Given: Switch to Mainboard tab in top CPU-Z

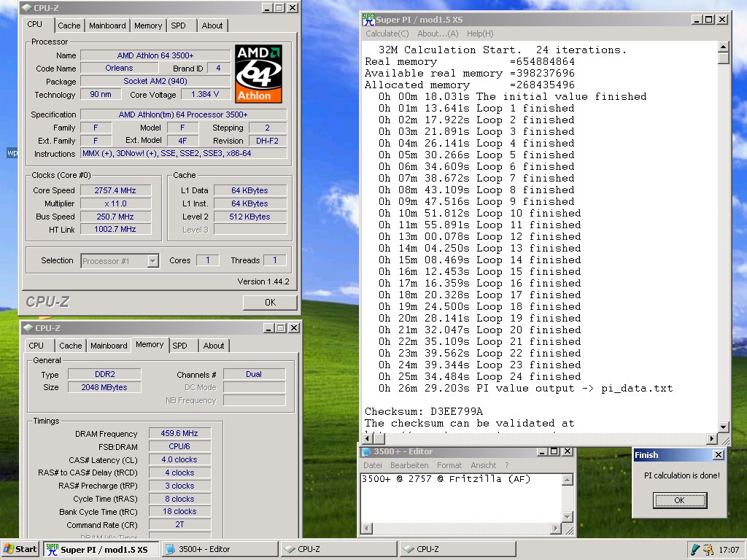Looking at the screenshot, I should click(x=107, y=26).
